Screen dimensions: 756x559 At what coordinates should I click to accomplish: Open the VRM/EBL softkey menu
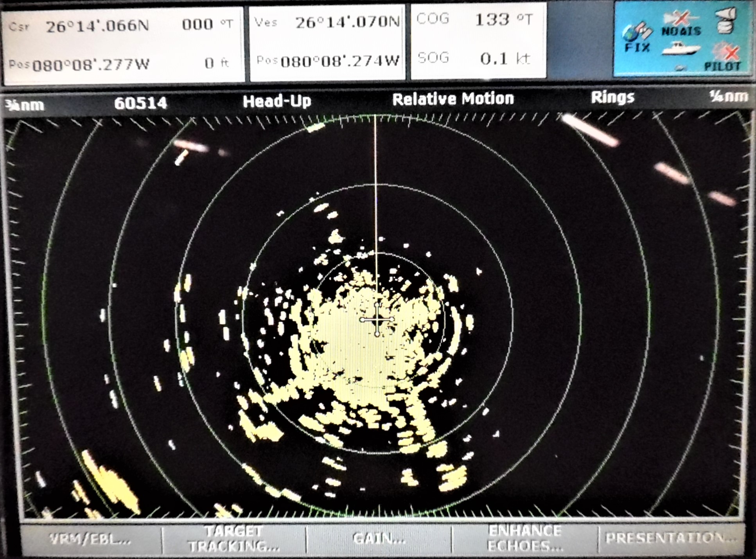pyautogui.click(x=90, y=539)
